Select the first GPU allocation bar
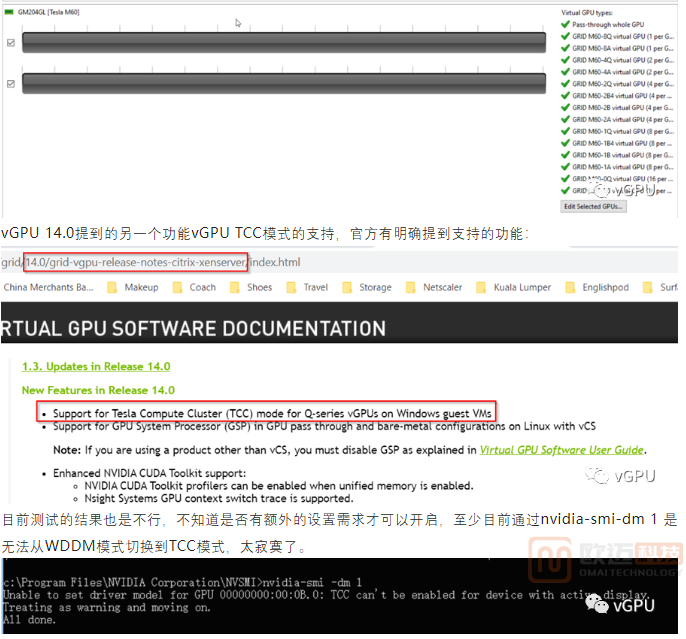The image size is (686, 639). point(284,43)
